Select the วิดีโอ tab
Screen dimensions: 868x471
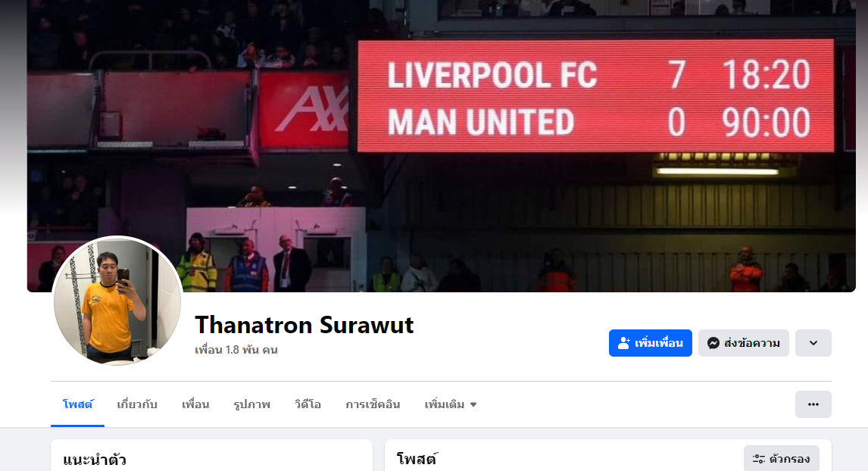click(x=308, y=404)
